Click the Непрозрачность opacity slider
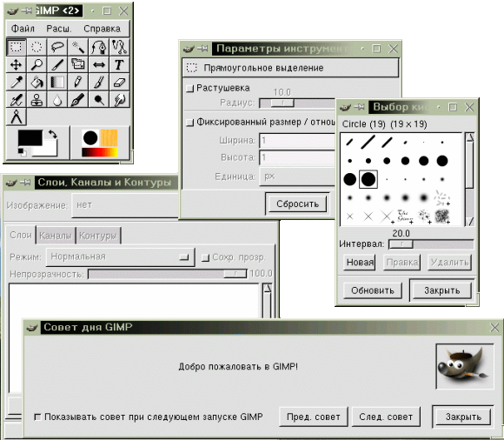This screenshot has height=440, width=504. [168, 274]
